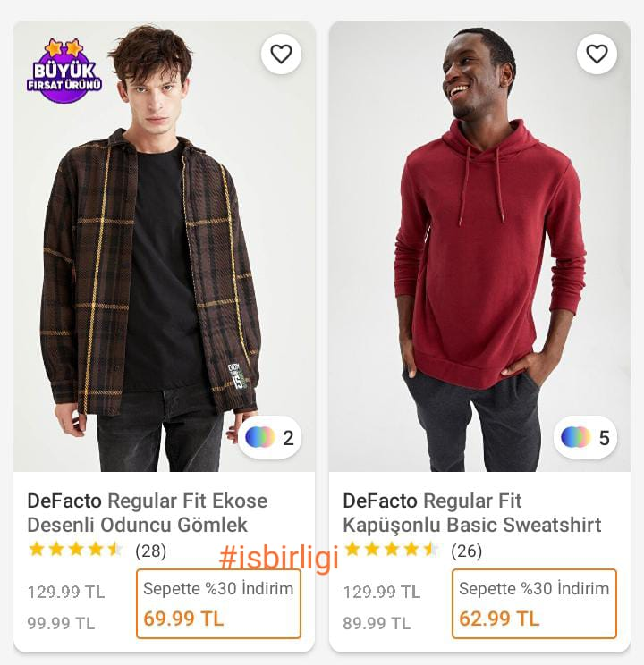Tap the Büyük Fırsat Ürünü badge
This screenshot has height=665, width=644.
click(64, 71)
